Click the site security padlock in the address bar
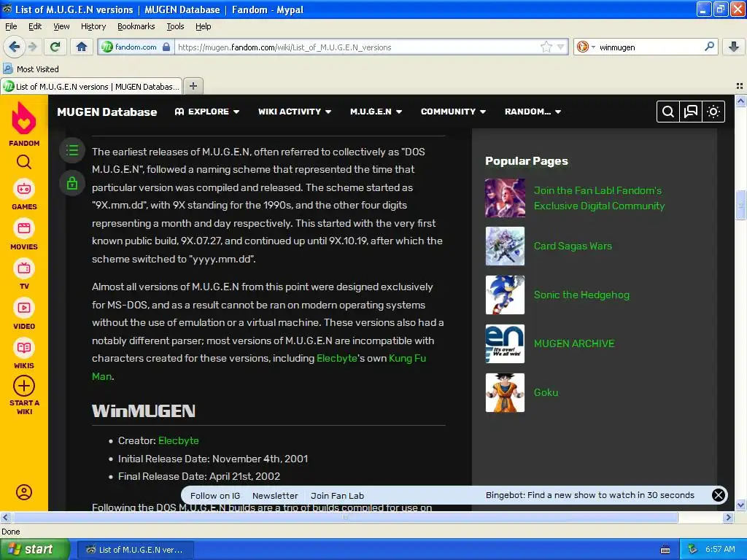Image resolution: width=747 pixels, height=560 pixels. coord(166,47)
